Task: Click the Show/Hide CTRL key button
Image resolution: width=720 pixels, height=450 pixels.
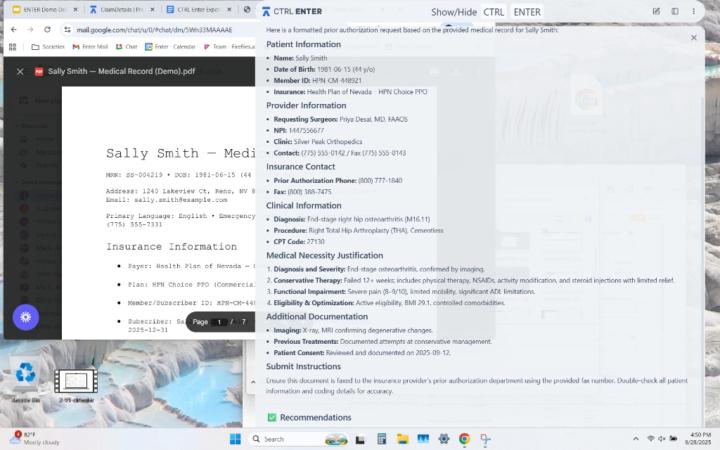Action: tap(494, 12)
